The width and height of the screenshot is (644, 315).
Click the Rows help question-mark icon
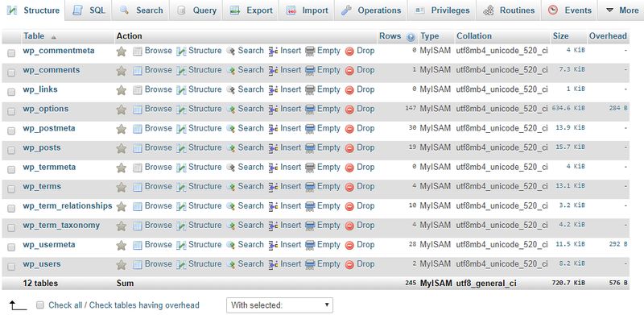(411, 37)
